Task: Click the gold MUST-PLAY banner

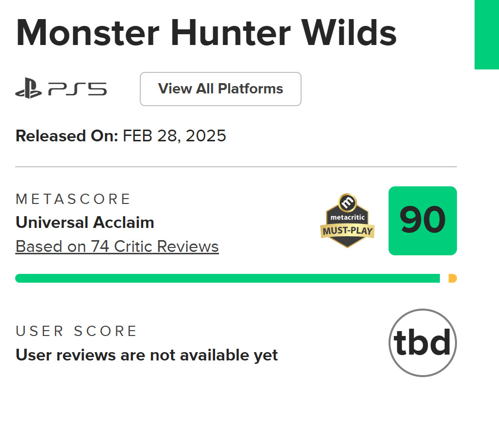Action: (347, 230)
